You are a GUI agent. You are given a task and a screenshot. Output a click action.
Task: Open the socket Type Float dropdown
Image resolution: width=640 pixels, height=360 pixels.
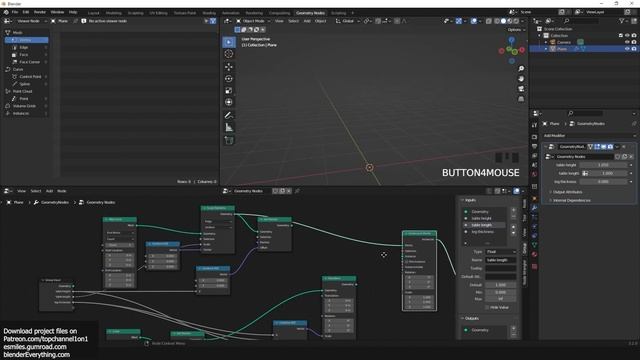pos(501,252)
